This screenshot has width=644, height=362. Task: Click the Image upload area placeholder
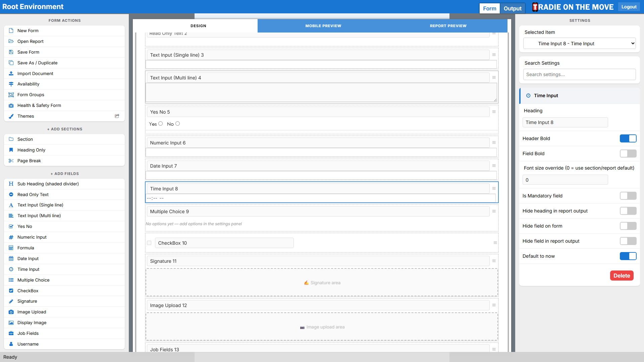click(x=322, y=327)
